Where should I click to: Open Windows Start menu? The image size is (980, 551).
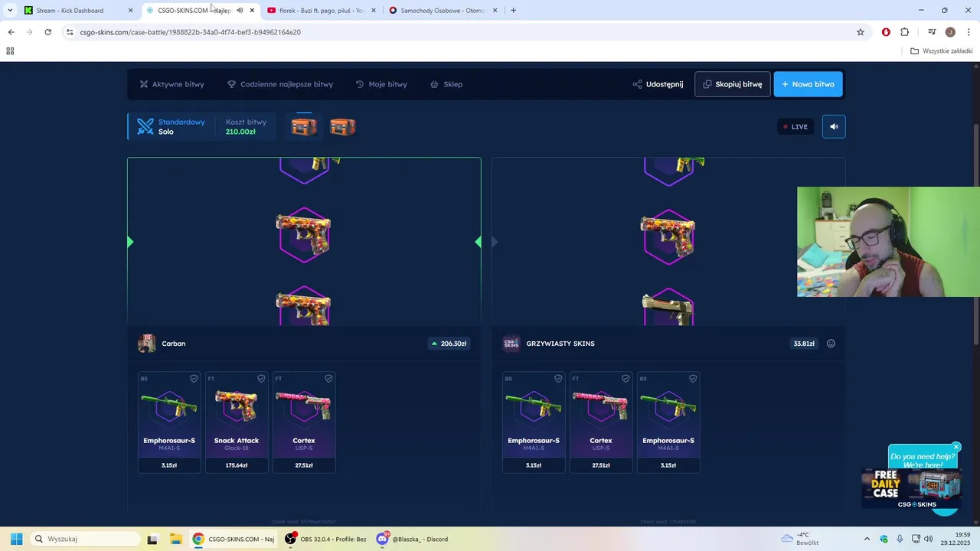(x=16, y=539)
